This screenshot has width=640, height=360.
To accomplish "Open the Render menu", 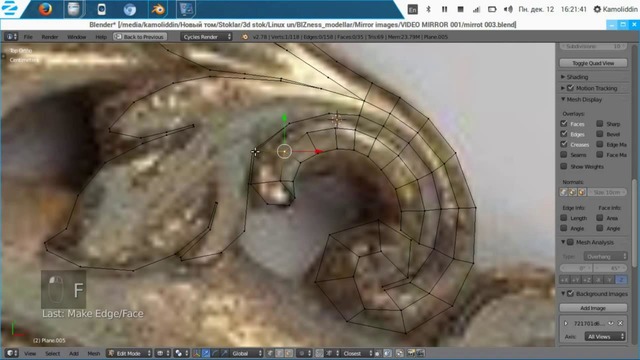I will (50, 37).
